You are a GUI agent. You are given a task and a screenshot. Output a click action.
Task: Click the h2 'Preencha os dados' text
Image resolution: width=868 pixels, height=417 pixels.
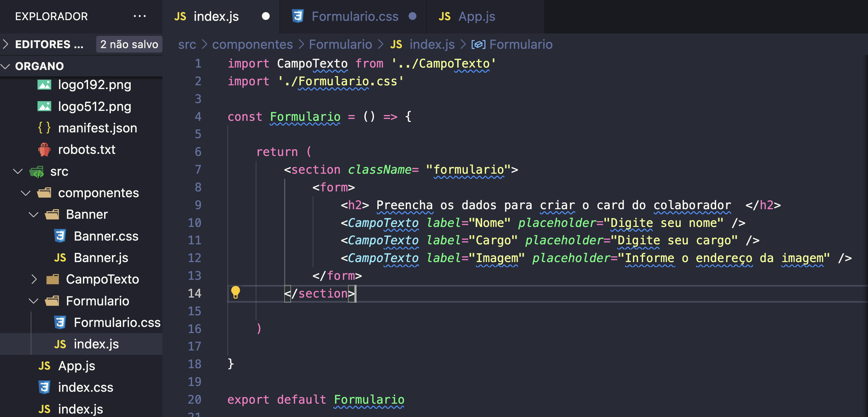pos(554,205)
